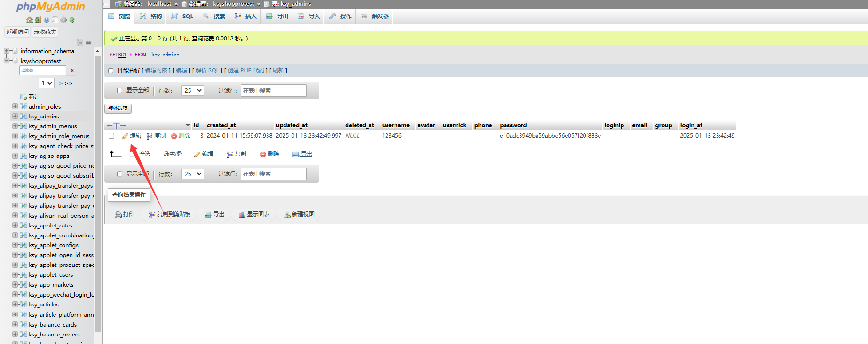Click the top 过滤行 search input field

tap(273, 90)
